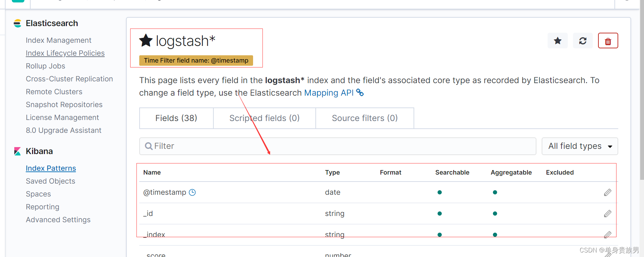Click the Format column header
644x257 pixels.
(x=391, y=172)
